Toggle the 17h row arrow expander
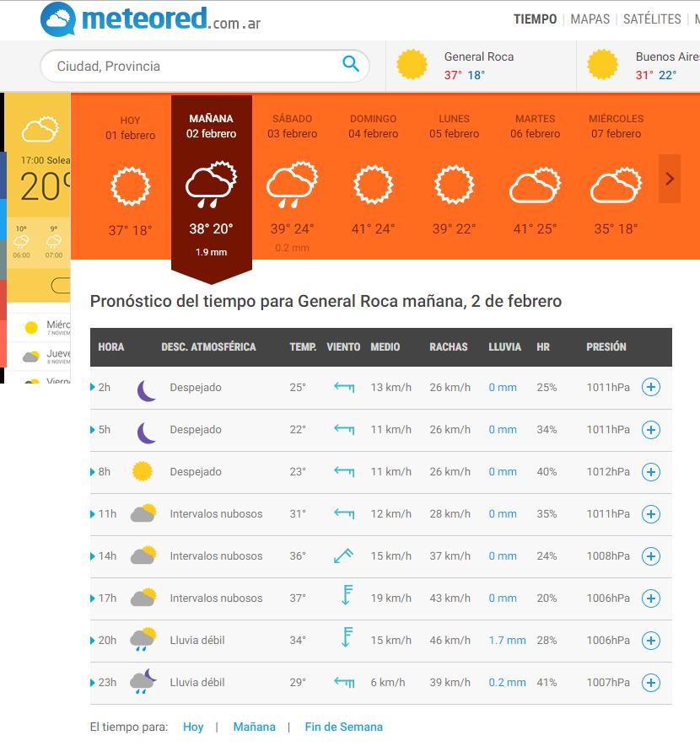 tap(94, 598)
